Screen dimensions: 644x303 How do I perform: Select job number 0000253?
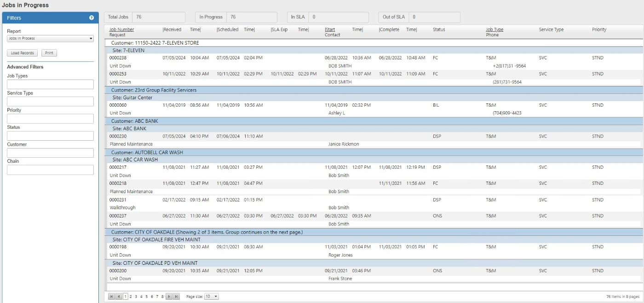point(118,74)
